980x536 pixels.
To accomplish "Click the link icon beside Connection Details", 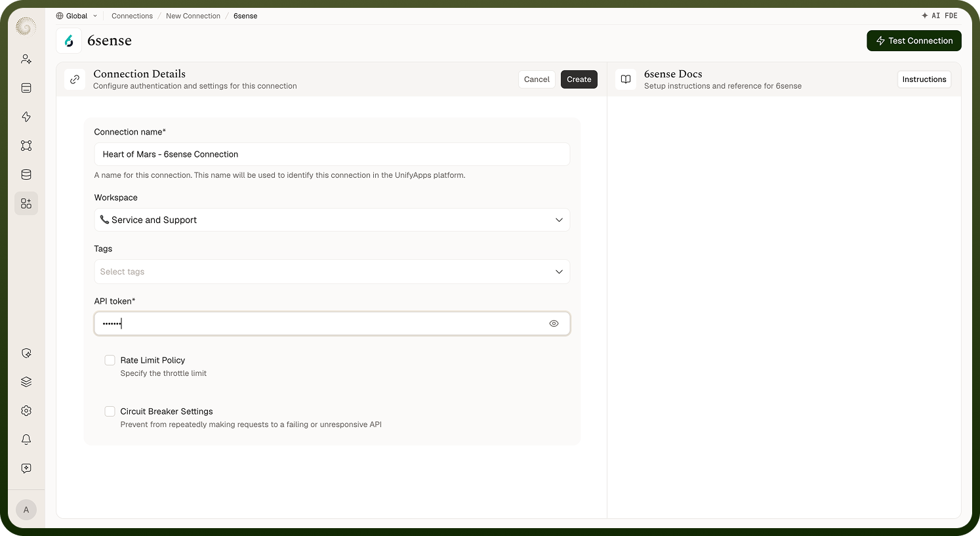I will pos(75,79).
